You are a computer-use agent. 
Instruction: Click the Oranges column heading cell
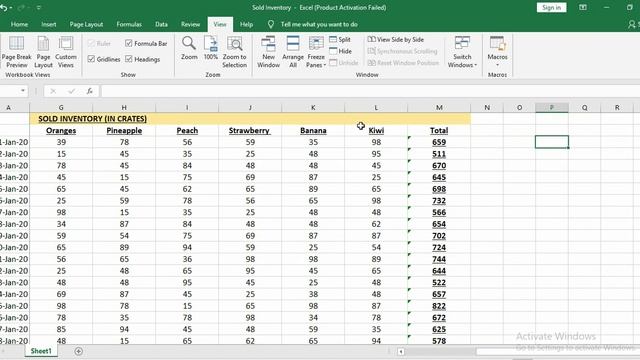61,131
